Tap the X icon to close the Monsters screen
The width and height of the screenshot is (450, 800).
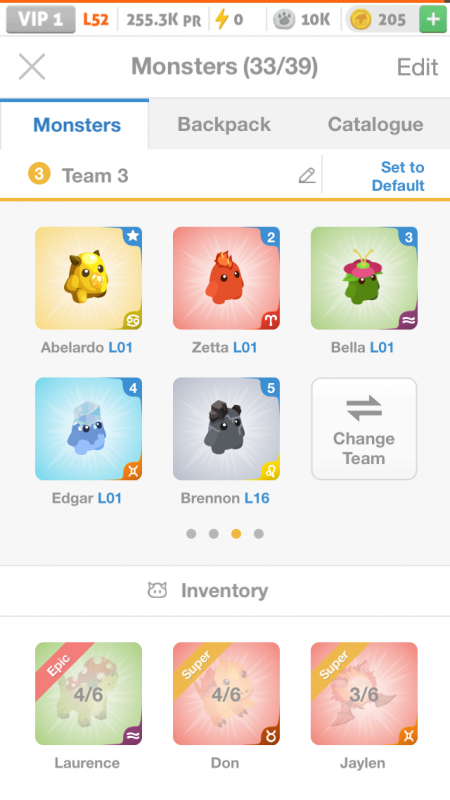[x=32, y=67]
